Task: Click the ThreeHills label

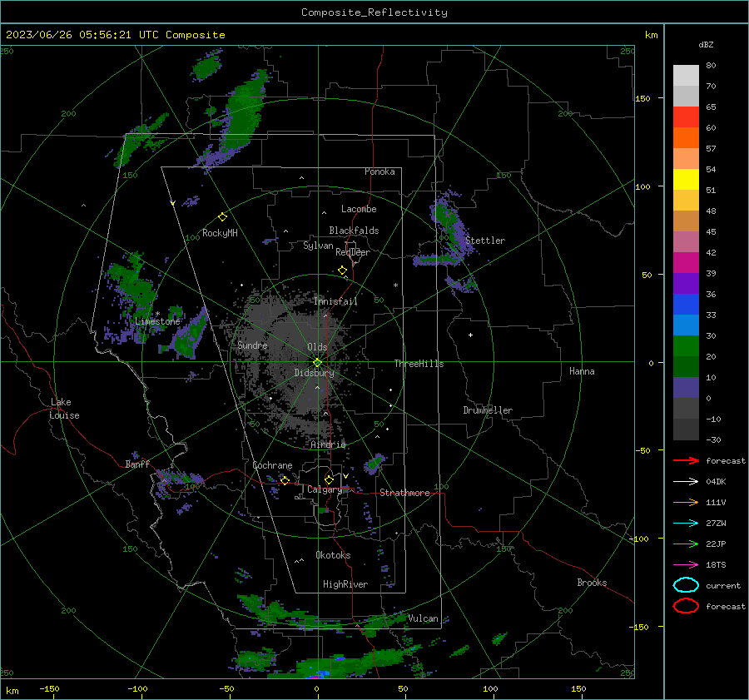Action: click(419, 364)
